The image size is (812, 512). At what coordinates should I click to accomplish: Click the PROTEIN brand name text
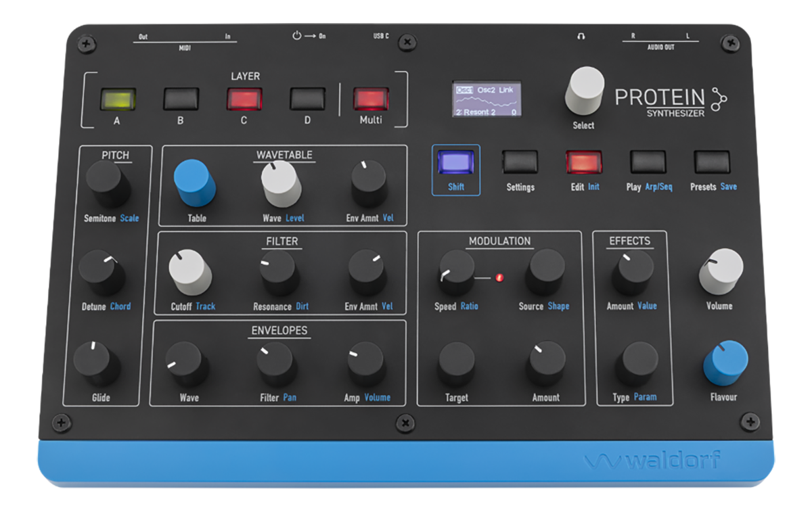(x=660, y=97)
